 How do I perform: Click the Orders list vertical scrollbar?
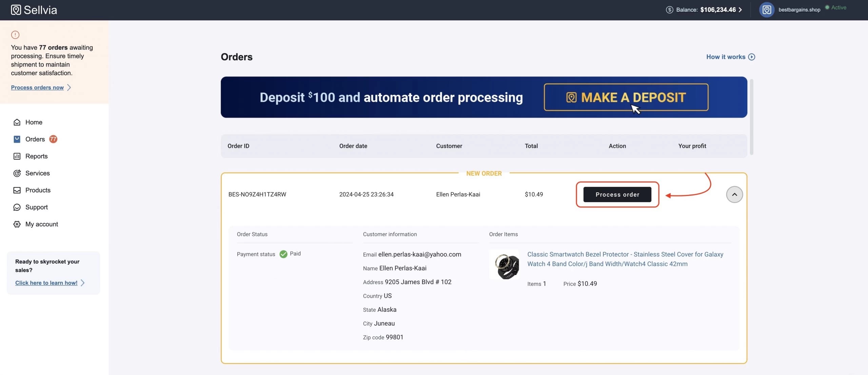(x=751, y=117)
